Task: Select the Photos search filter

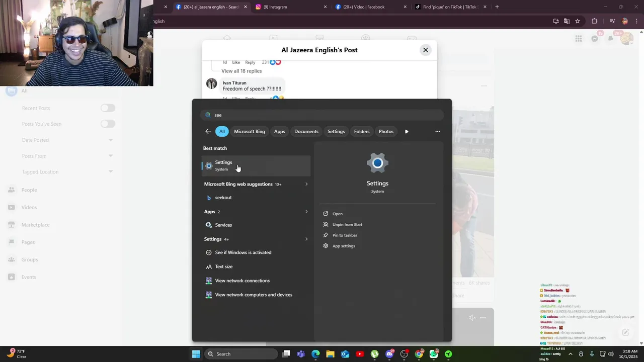Action: [x=386, y=131]
